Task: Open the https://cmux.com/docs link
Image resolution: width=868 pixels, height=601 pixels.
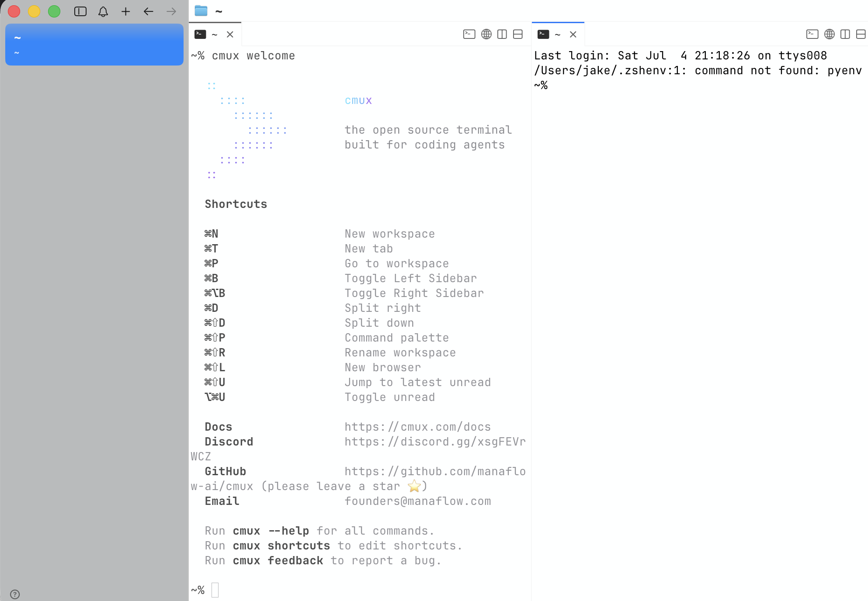Action: tap(418, 427)
